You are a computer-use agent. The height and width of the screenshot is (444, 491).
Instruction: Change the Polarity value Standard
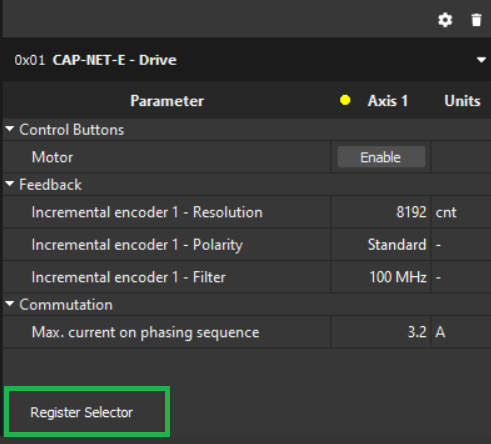[x=380, y=244]
